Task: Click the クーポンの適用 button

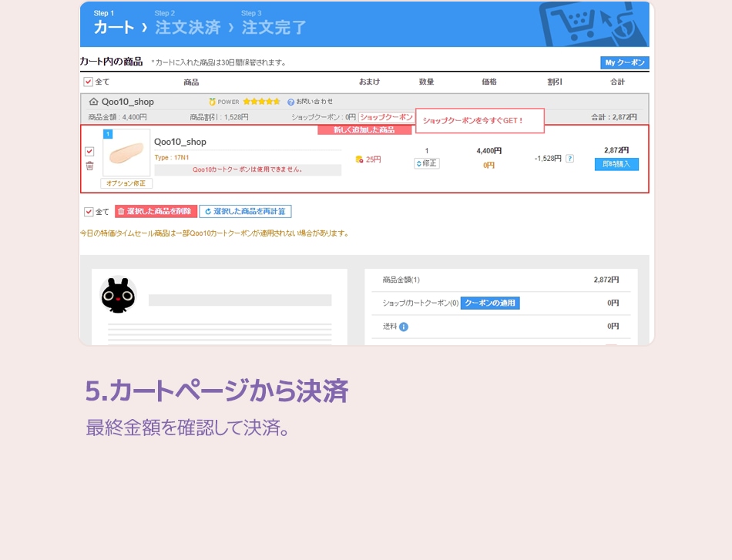Action: coord(490,303)
